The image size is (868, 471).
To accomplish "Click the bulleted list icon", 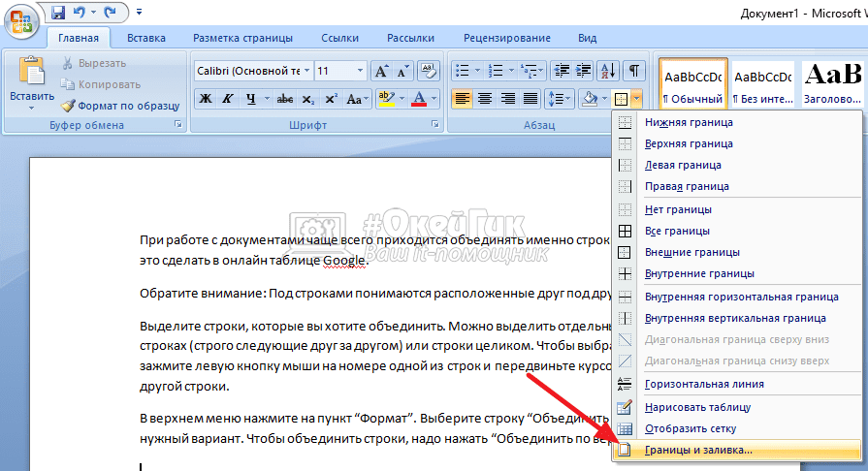I will (463, 71).
